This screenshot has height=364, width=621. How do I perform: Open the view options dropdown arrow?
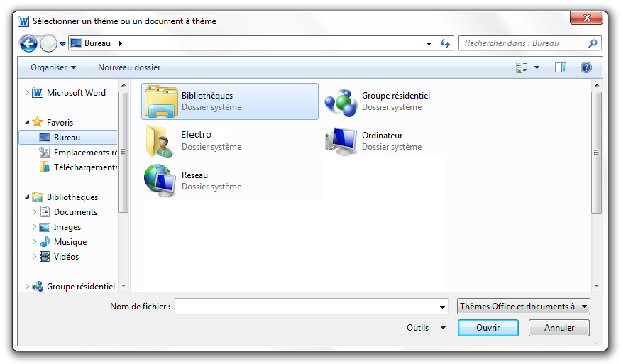point(537,67)
